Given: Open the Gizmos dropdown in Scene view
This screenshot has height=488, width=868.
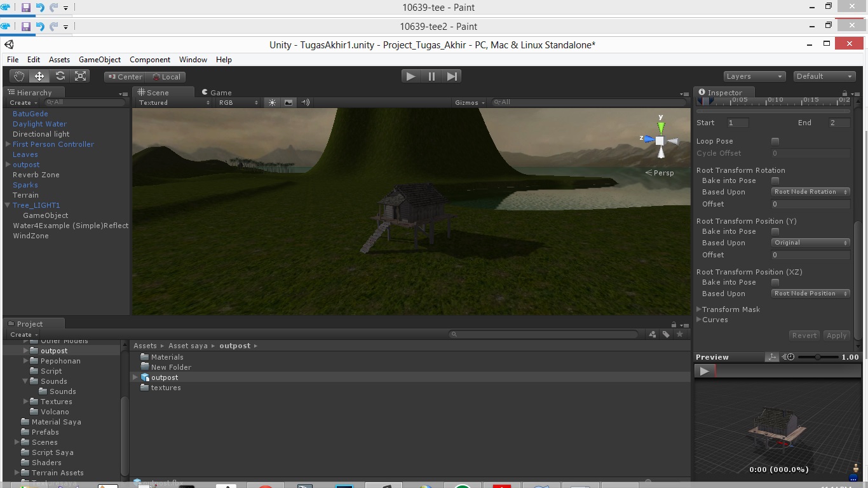Looking at the screenshot, I should [x=470, y=102].
